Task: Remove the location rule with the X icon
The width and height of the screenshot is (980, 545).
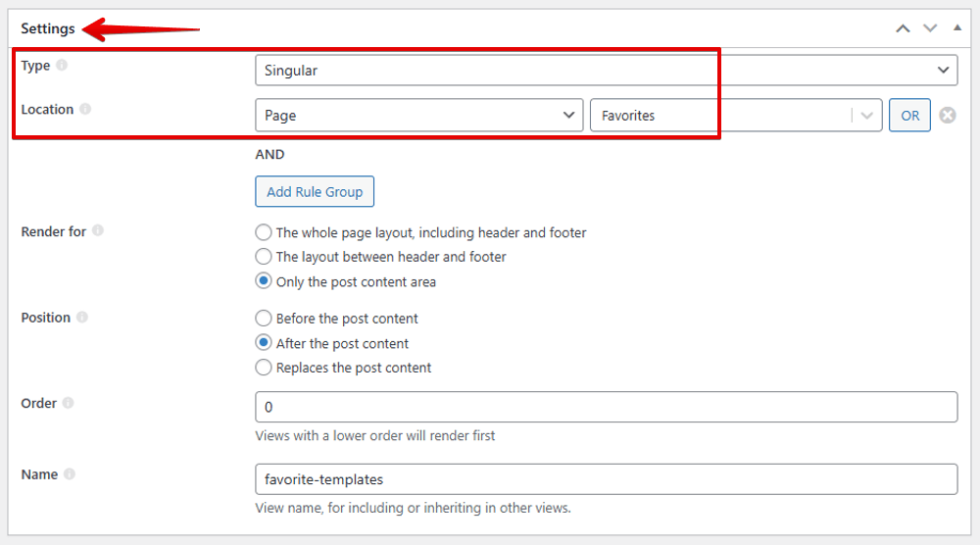Action: 948,115
